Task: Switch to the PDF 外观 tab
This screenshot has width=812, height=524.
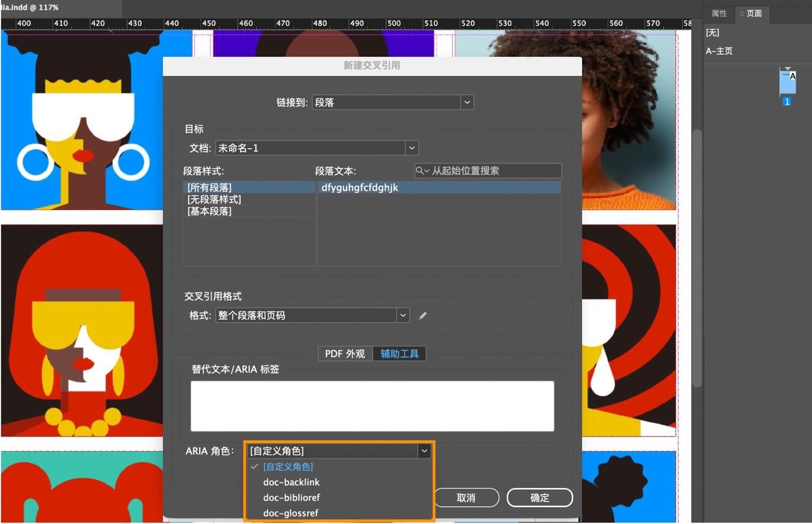Action: pos(345,353)
